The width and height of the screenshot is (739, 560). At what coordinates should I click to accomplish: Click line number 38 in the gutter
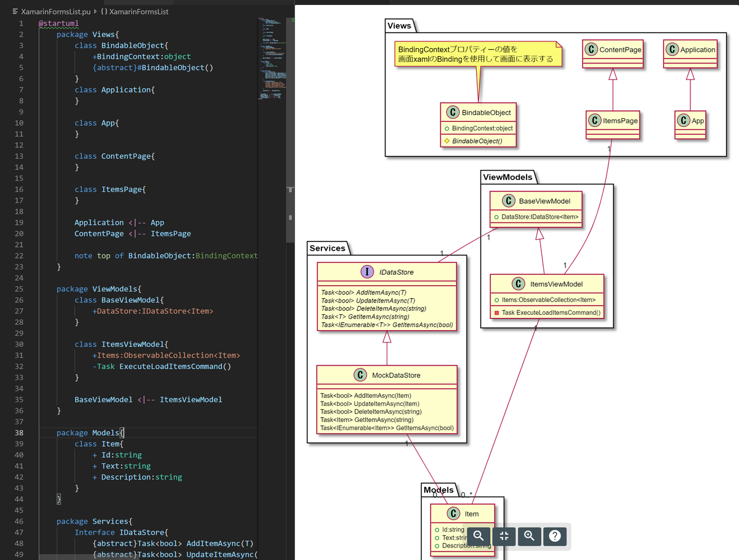[19, 432]
